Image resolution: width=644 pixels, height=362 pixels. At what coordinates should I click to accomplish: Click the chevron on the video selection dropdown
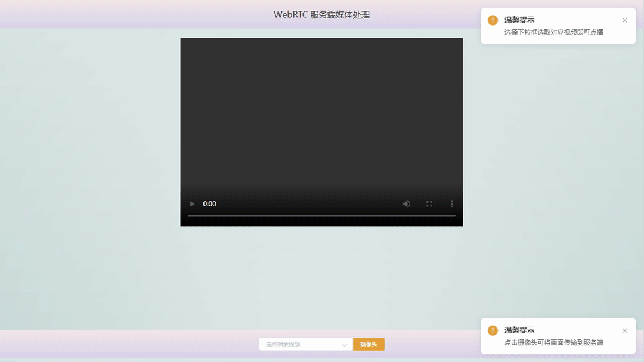pyautogui.click(x=345, y=344)
